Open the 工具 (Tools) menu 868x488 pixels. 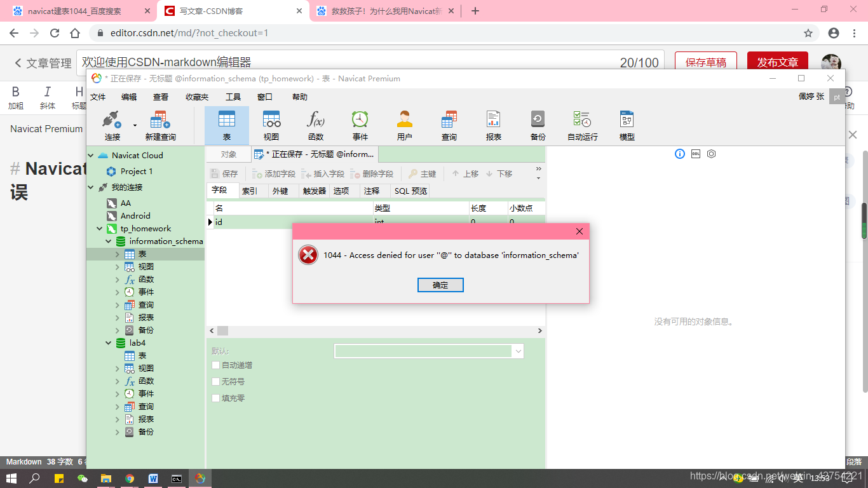tap(233, 97)
